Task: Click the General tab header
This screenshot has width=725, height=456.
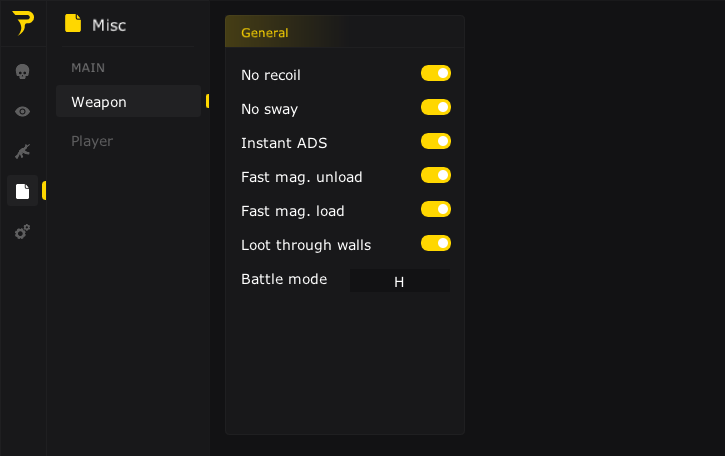Action: [x=265, y=33]
